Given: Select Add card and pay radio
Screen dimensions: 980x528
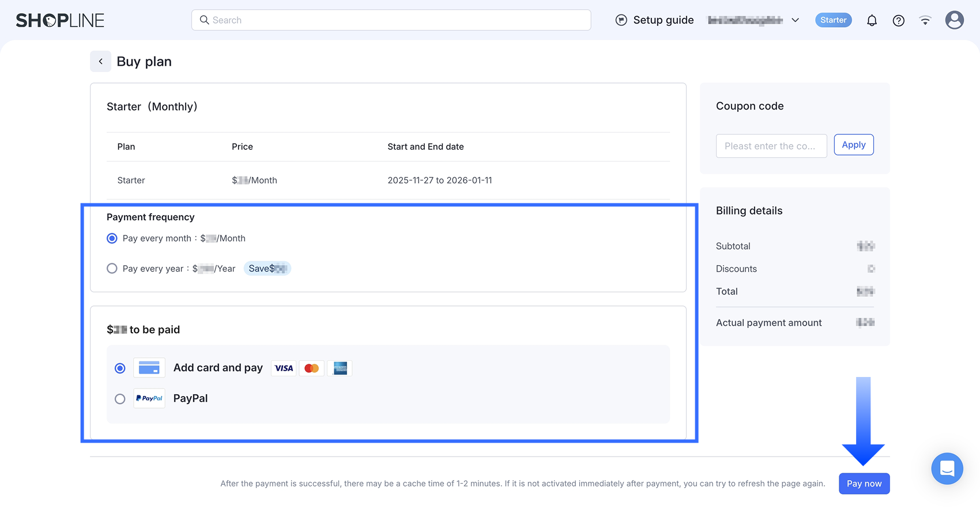Looking at the screenshot, I should (x=120, y=368).
